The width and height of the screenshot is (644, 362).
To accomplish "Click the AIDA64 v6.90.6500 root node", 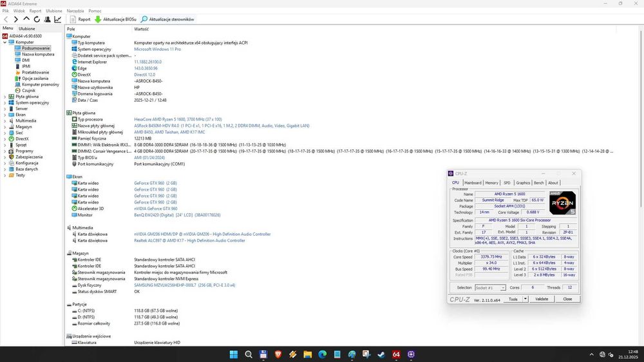I will [26, 36].
